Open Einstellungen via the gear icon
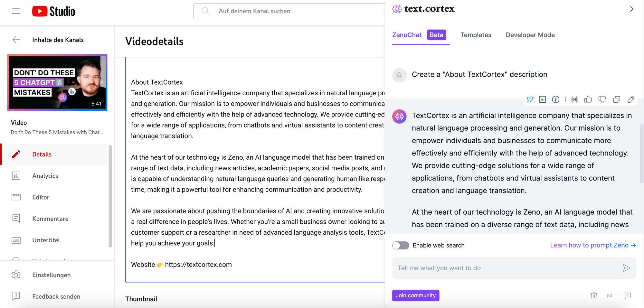Screen dimensions: 644x308 (x=51, y=275)
